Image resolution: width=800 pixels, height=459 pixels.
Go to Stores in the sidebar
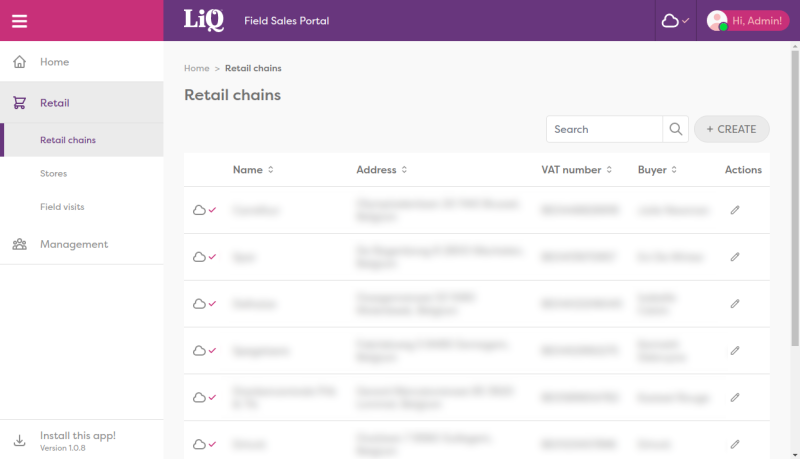54,173
